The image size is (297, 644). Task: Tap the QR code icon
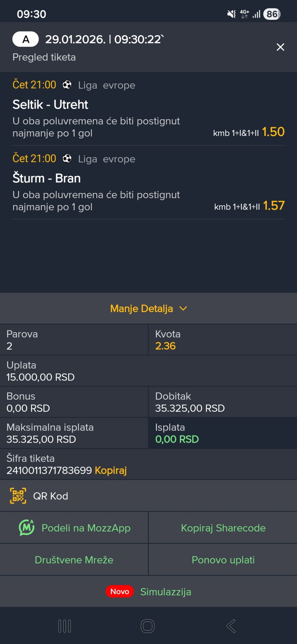pyautogui.click(x=18, y=496)
